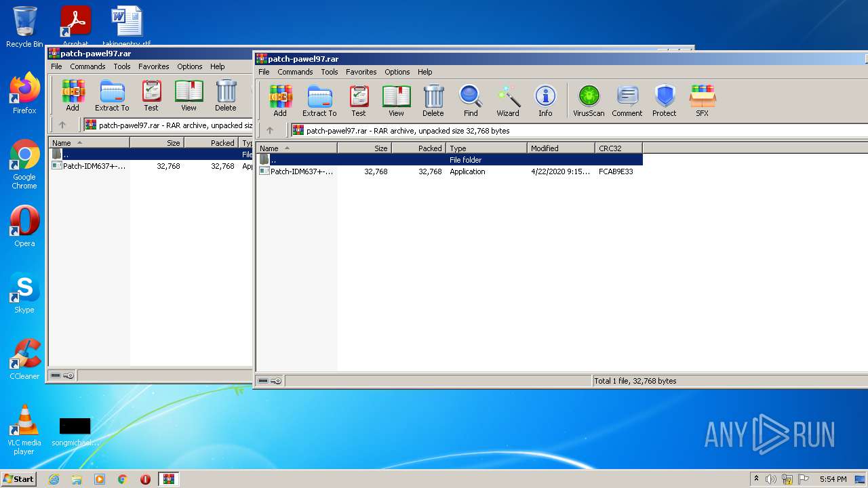
Task: Click View icon in front WinRAR window
Action: point(396,101)
